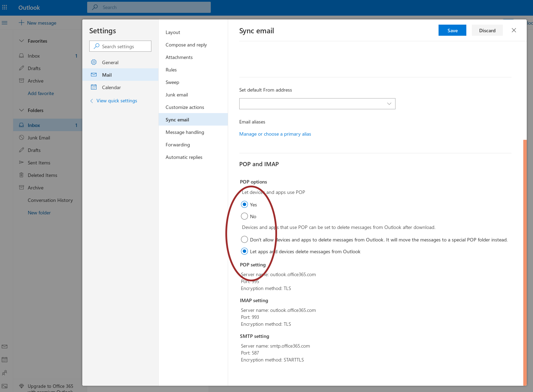This screenshot has height=392, width=533.
Task: Click View quick settings link
Action: (117, 101)
